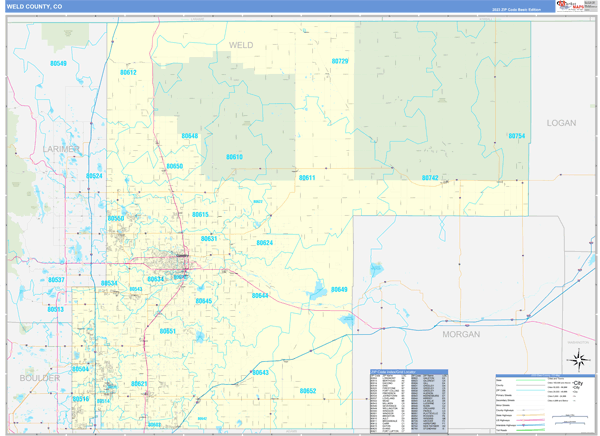Image resolution: width=600 pixels, height=436 pixels.
Task: Select ZIP code label 80513
Action: point(55,309)
